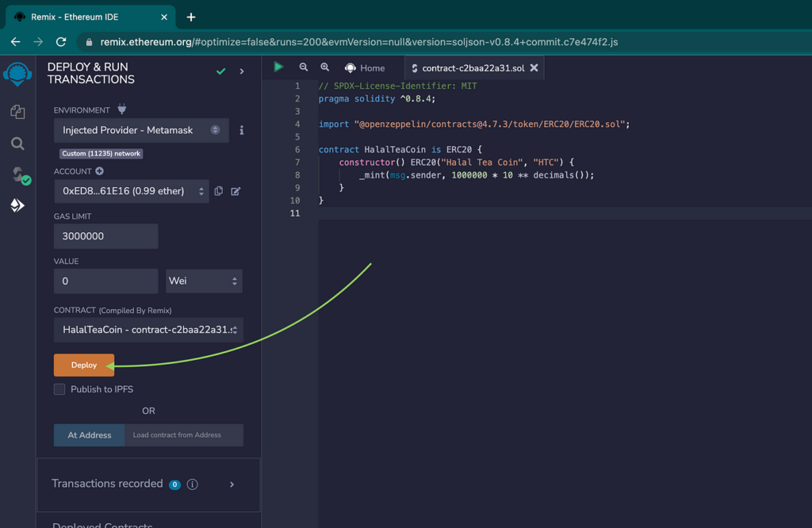Select the contract-c2baa22a31.sol editor tab
The height and width of the screenshot is (528, 812).
474,68
